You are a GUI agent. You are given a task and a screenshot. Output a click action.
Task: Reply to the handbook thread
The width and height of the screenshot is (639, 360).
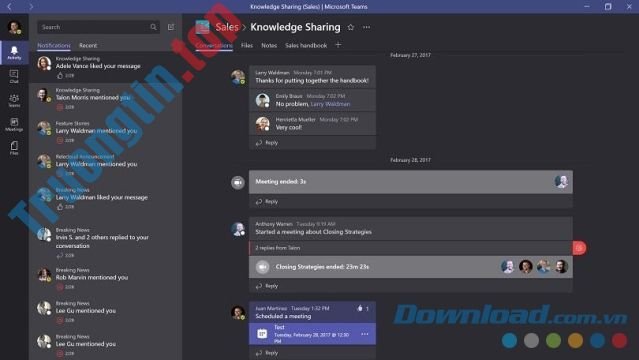[x=267, y=143]
